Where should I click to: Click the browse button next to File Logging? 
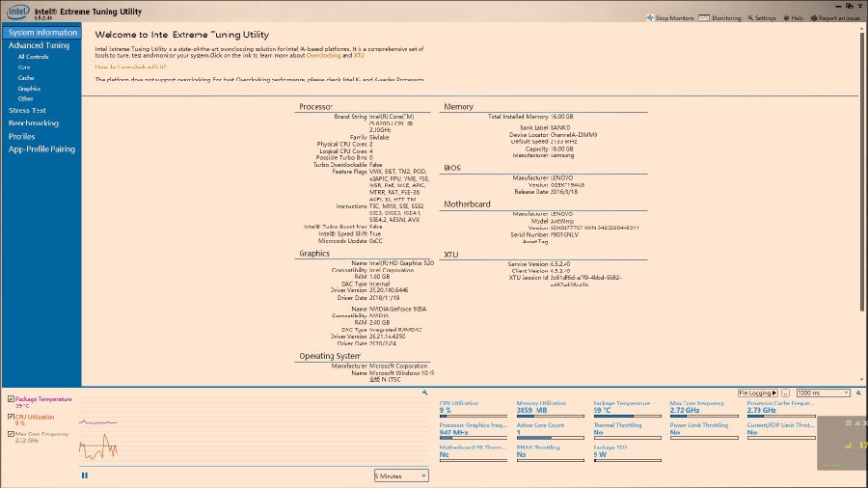[786, 393]
